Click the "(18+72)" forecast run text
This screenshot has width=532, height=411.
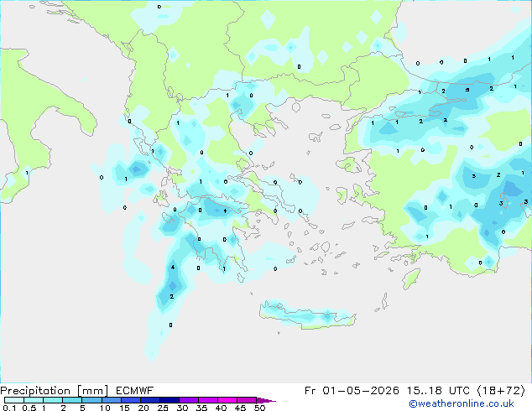pos(501,391)
